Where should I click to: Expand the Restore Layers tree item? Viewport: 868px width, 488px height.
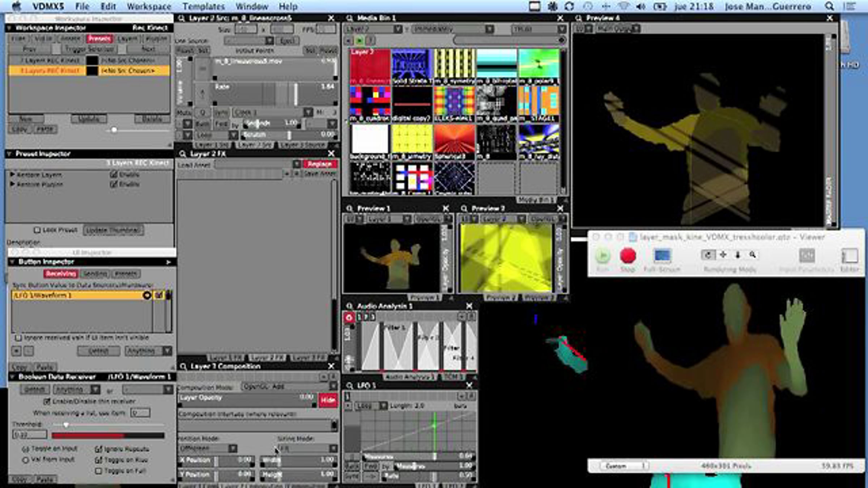click(12, 175)
